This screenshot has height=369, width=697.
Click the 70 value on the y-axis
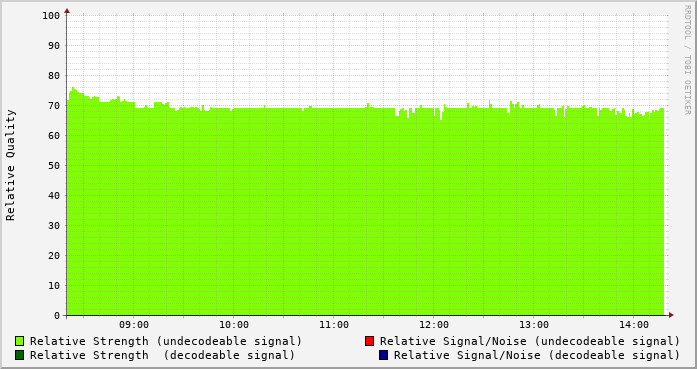point(54,106)
